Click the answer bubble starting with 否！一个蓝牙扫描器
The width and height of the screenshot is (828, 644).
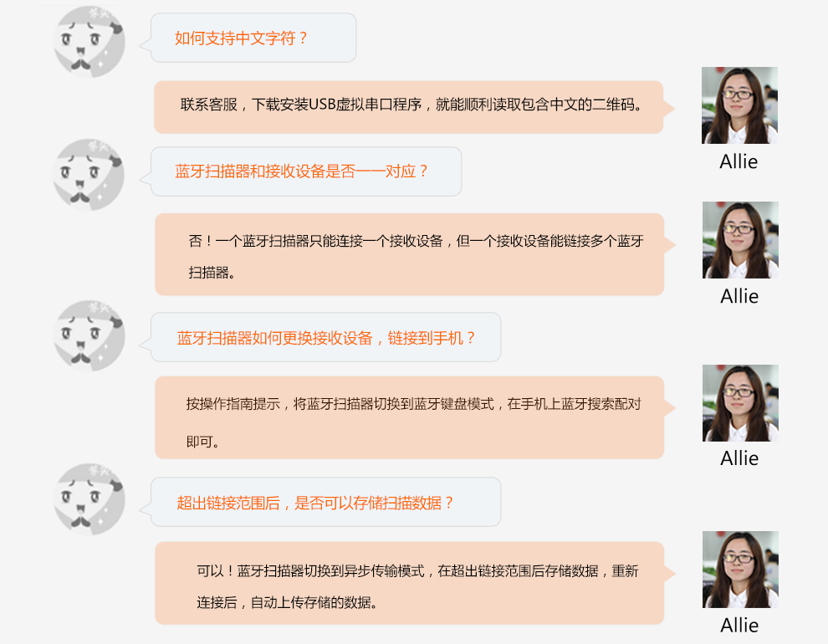pos(409,254)
